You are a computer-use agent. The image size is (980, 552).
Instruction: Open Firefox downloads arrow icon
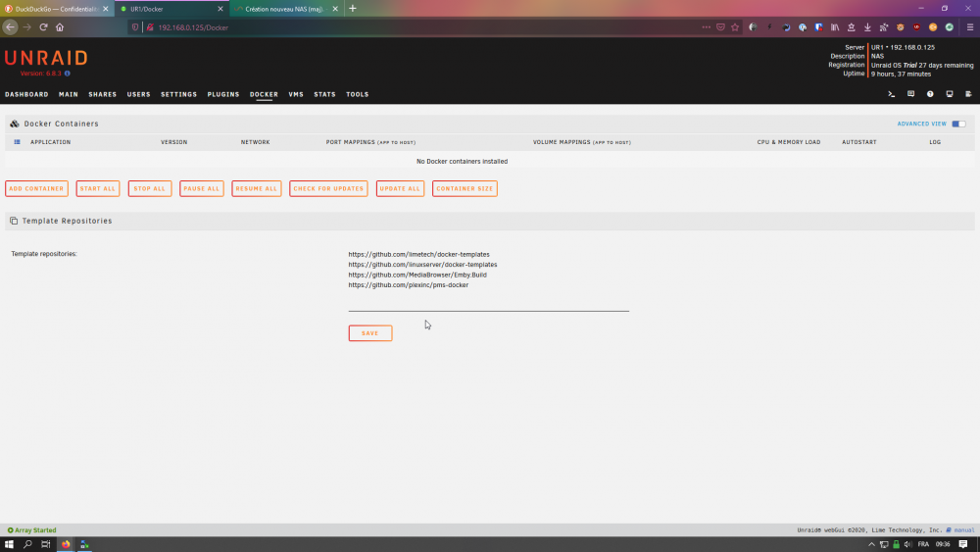(867, 26)
